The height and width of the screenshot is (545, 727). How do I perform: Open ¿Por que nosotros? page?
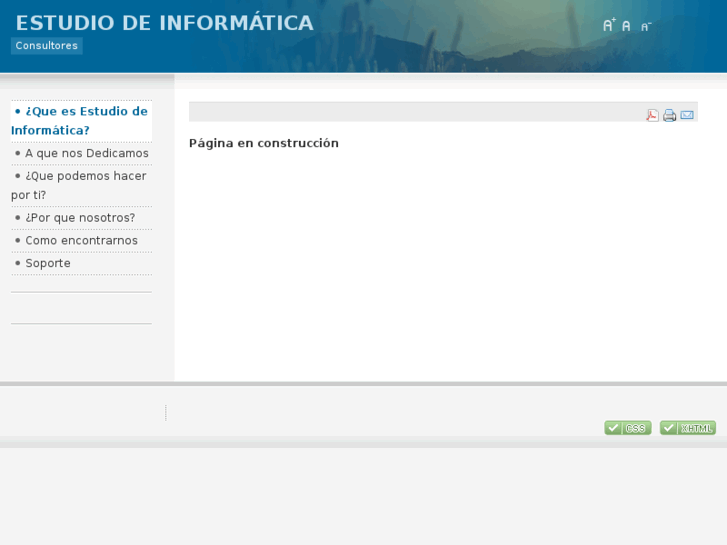click(x=82, y=218)
